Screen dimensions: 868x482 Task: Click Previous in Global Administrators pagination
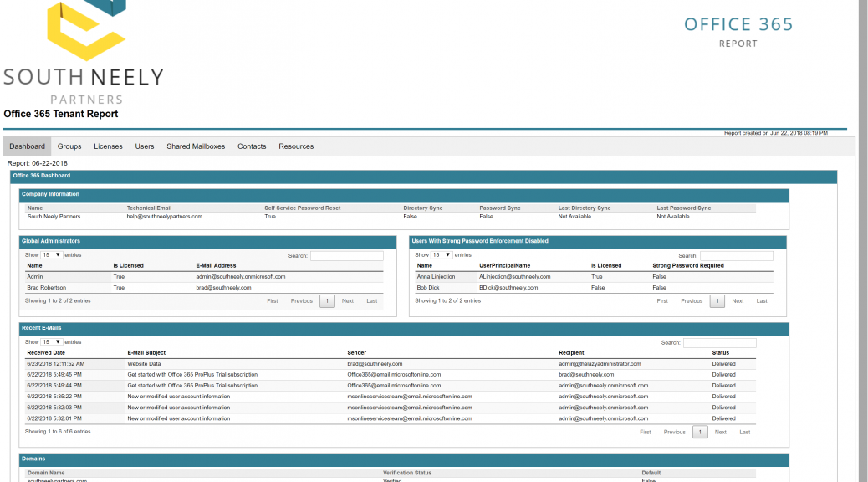302,301
